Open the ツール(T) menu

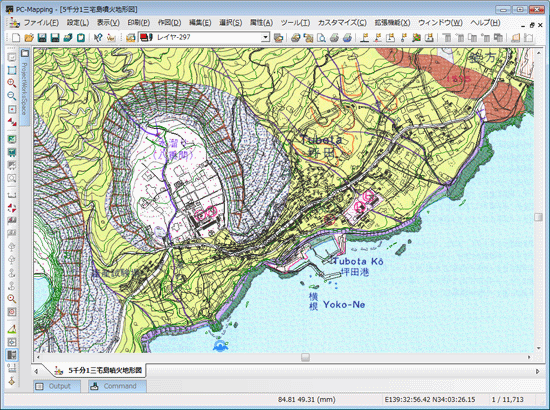[295, 23]
